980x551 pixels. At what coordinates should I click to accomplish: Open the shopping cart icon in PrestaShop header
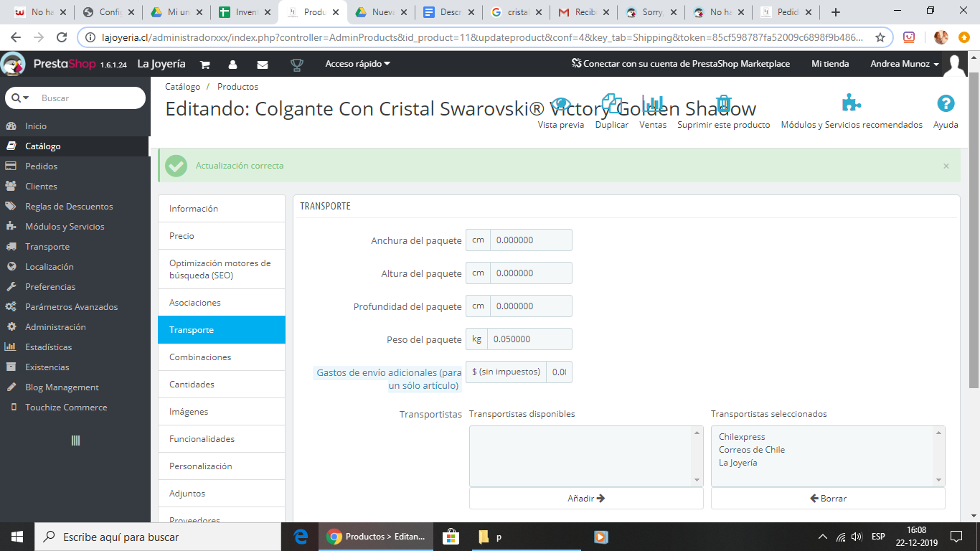204,64
